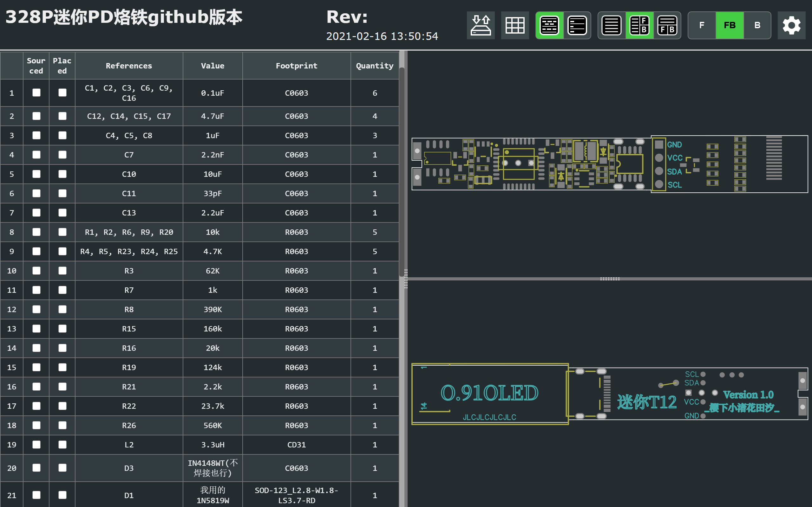The image size is (812, 507).
Task: Select front and back FB view
Action: tap(730, 25)
